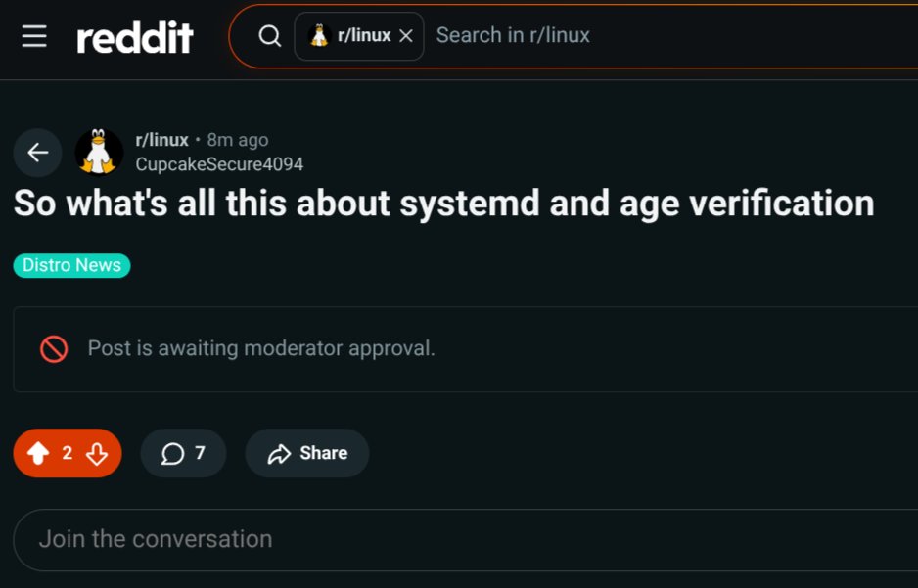The image size is (918, 588).
Task: Click the magnifying glass search icon
Action: (x=269, y=36)
